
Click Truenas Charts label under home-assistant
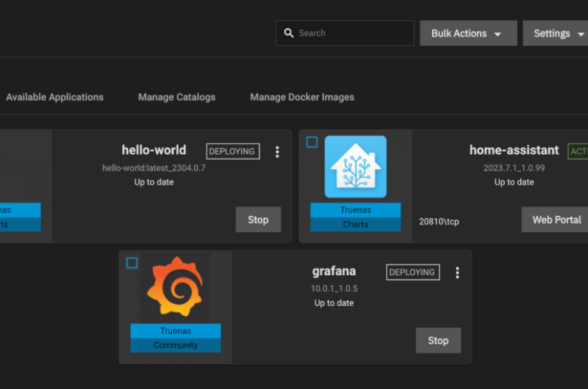coord(356,217)
